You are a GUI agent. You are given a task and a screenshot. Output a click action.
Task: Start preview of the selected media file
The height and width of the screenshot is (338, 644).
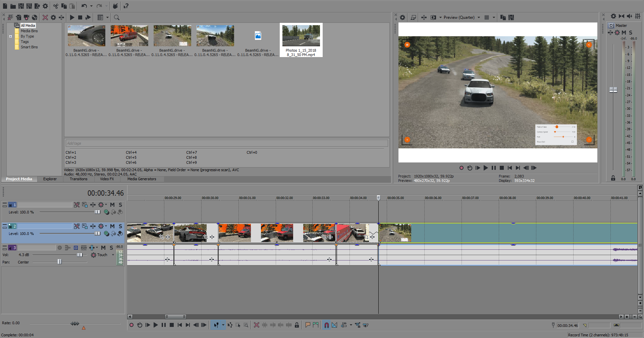(72, 17)
